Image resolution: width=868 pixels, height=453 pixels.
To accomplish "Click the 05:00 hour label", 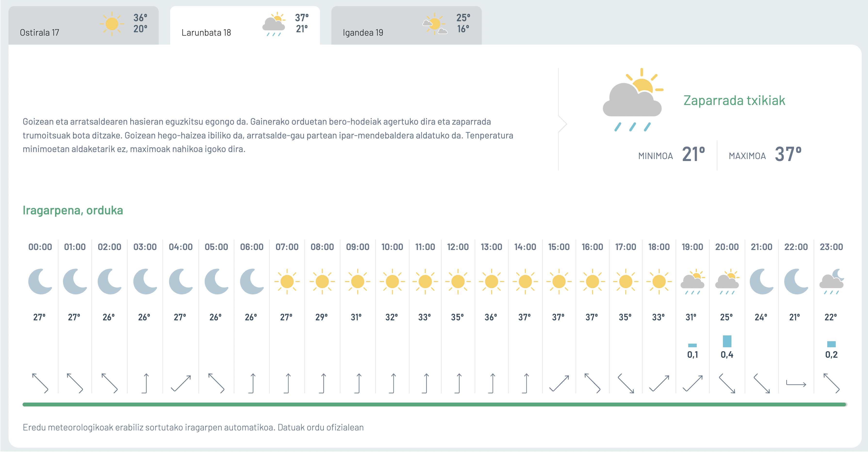I will point(216,247).
